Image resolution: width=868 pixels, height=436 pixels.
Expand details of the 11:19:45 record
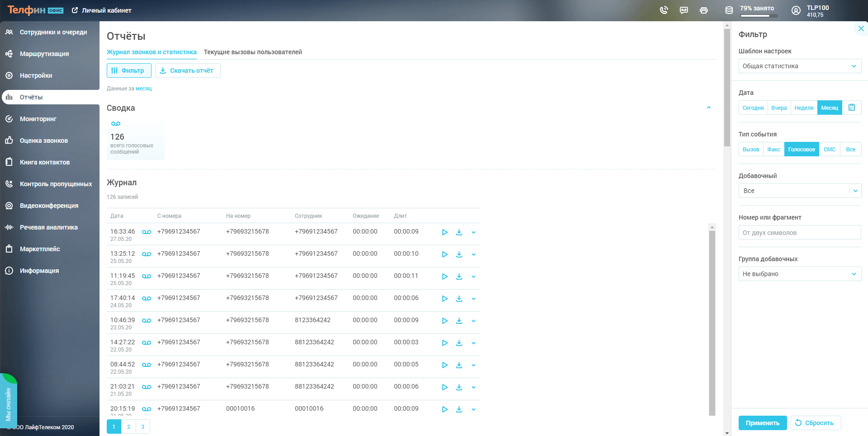473,277
